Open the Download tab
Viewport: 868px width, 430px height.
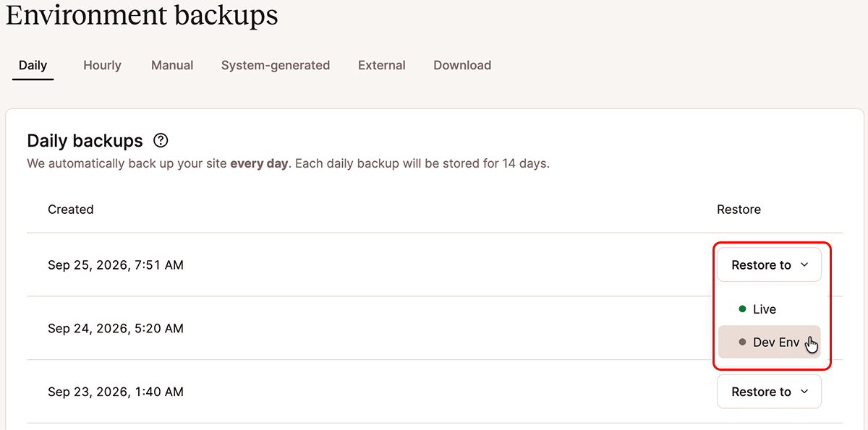point(462,65)
